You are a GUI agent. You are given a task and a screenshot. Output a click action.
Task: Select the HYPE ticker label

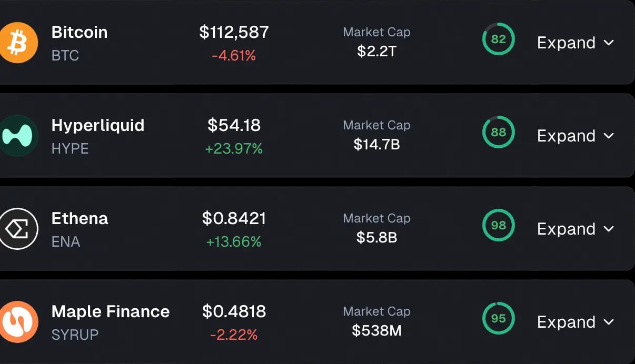coord(71,148)
